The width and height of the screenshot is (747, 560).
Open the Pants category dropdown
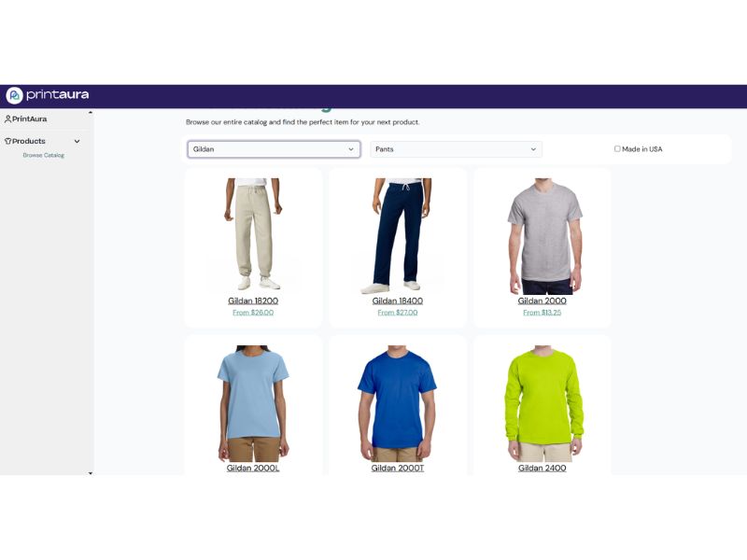(456, 149)
